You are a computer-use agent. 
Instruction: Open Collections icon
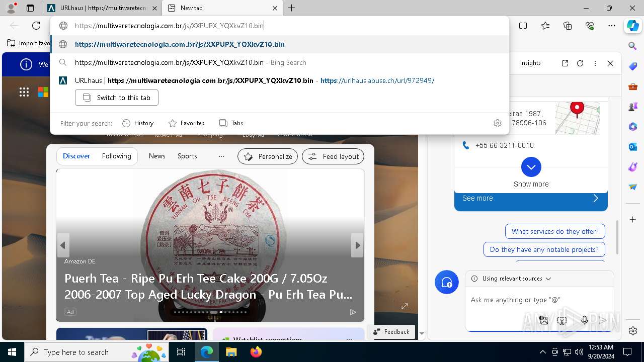click(568, 26)
